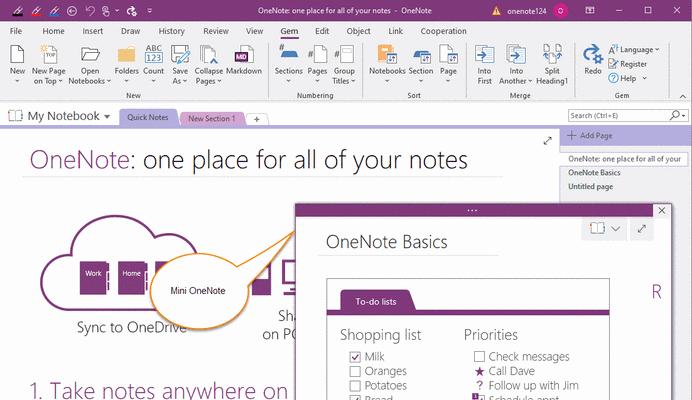The height and width of the screenshot is (400, 692).
Task: Open the Quick Notes section tab
Action: [x=148, y=117]
